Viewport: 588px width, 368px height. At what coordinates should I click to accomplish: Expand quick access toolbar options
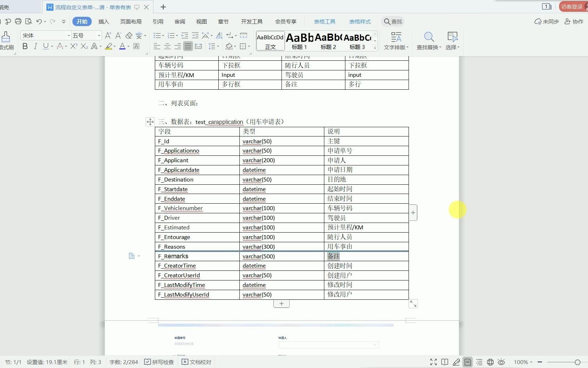64,21
